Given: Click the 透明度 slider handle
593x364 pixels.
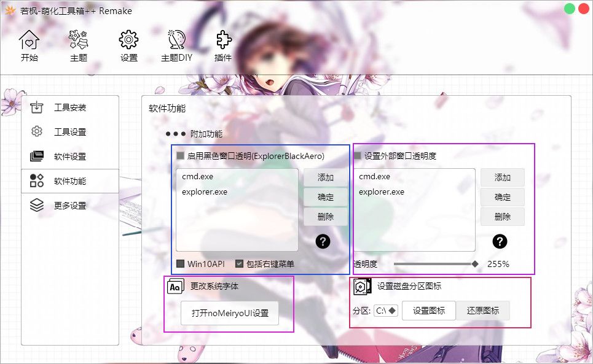Looking at the screenshot, I should click(475, 264).
